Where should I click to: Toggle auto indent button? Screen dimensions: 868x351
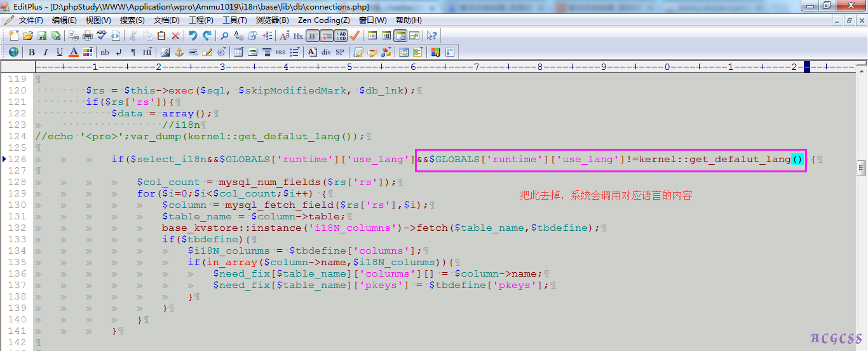tap(327, 36)
